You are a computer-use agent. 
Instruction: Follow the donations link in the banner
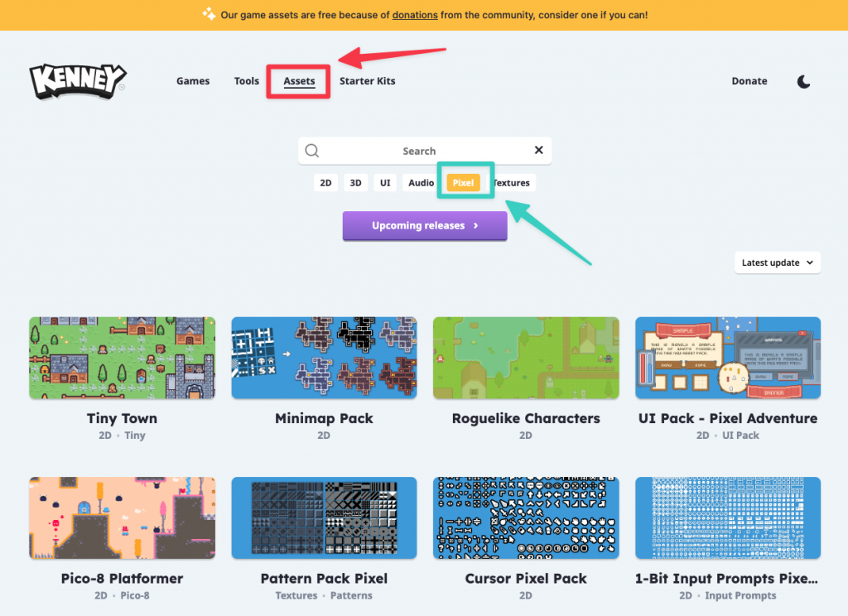pyautogui.click(x=415, y=15)
